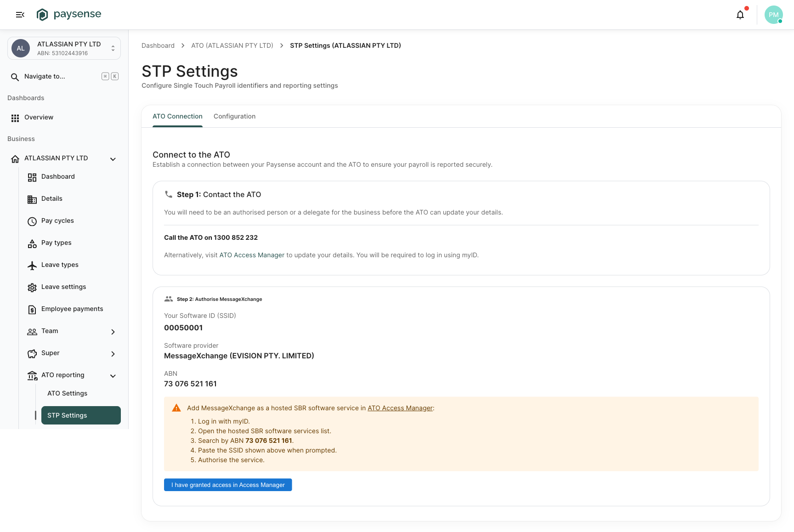The height and width of the screenshot is (532, 794).
Task: Click the ATO reporting bank icon
Action: point(32,376)
